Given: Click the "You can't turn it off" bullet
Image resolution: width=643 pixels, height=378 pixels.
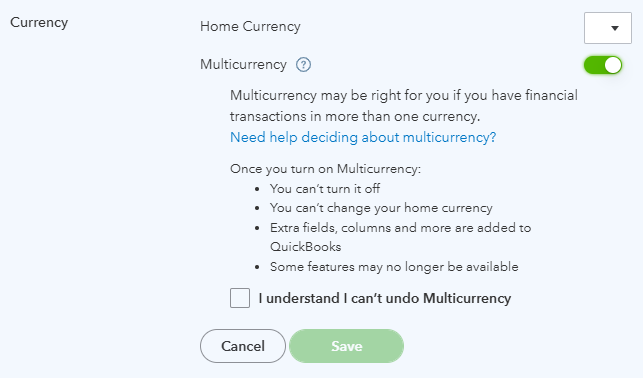Looking at the screenshot, I should [x=325, y=189].
